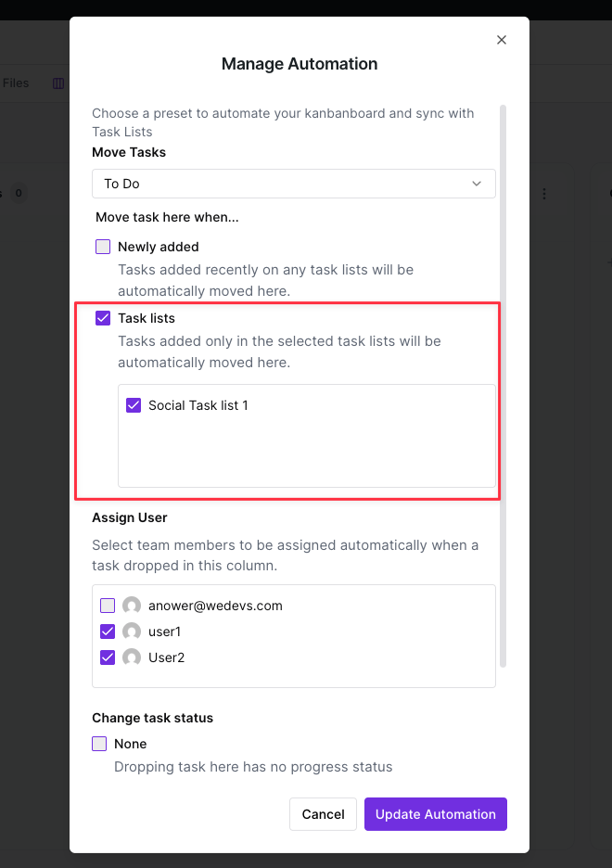Click the User2 avatar icon
This screenshot has width=612, height=868.
tap(132, 657)
